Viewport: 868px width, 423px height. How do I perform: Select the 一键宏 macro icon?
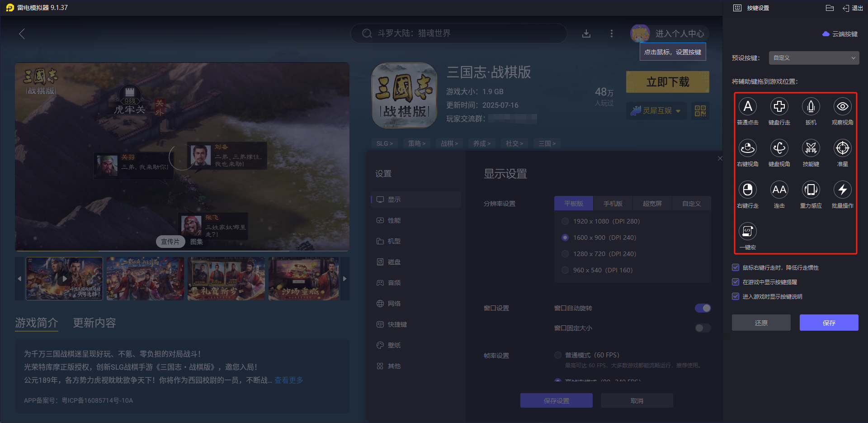[748, 231]
